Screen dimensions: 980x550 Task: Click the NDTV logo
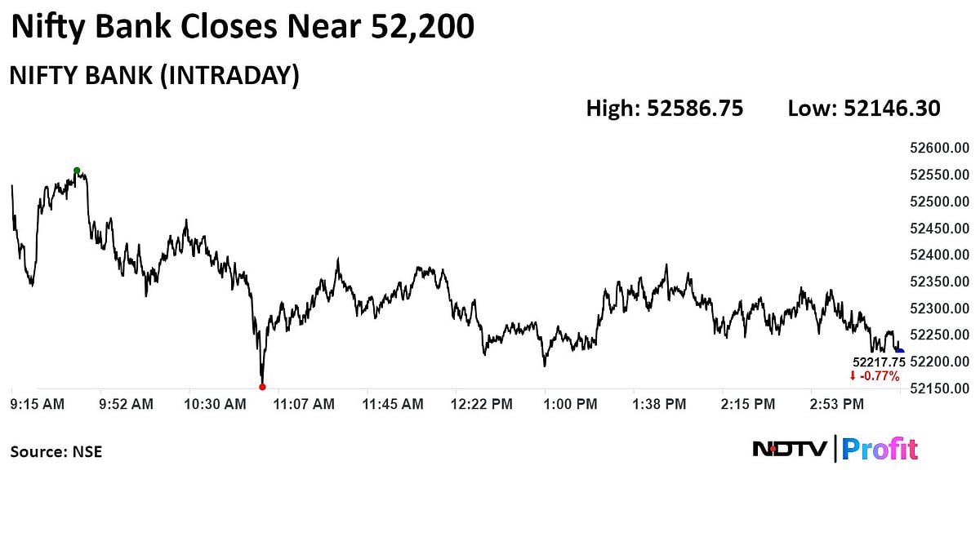790,449
